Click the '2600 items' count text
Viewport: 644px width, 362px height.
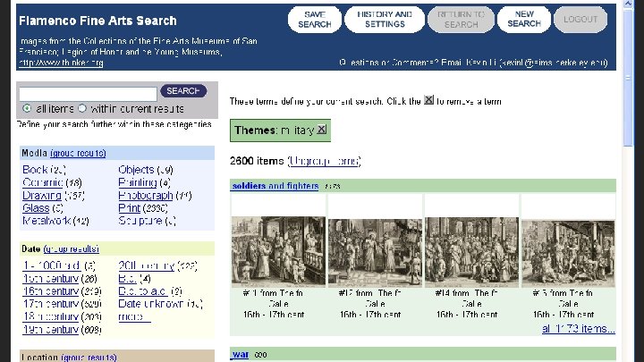(x=257, y=161)
